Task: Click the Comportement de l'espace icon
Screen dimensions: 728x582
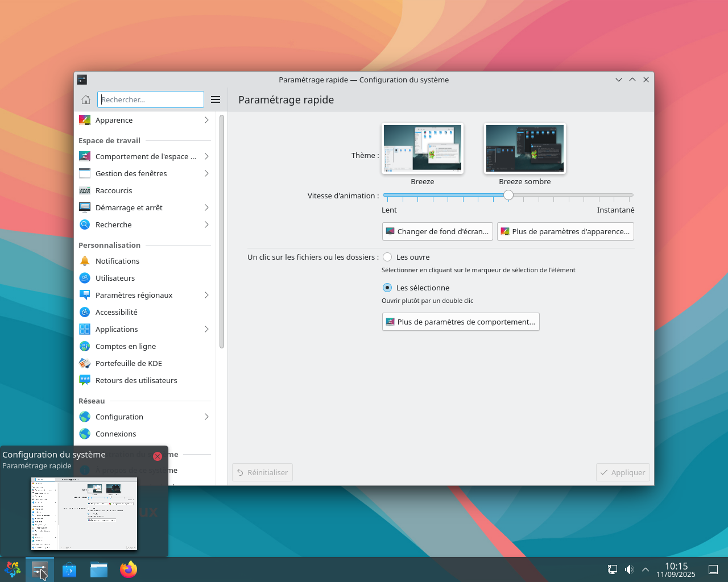Action: (x=85, y=156)
